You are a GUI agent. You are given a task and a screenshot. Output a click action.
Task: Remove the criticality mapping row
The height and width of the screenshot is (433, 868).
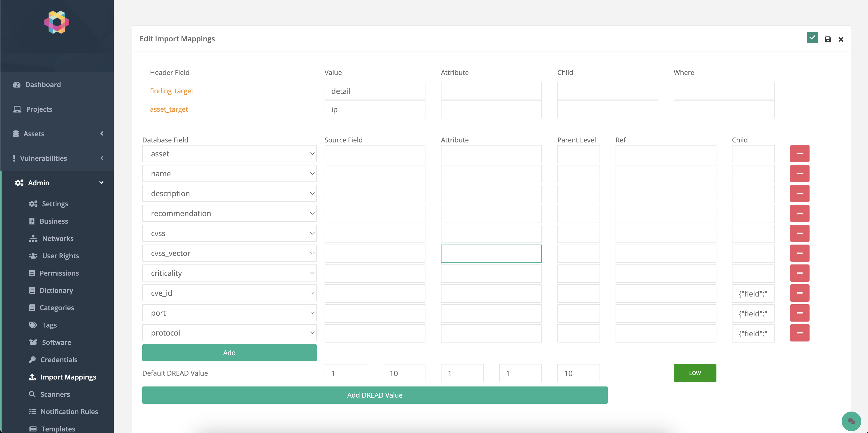800,273
